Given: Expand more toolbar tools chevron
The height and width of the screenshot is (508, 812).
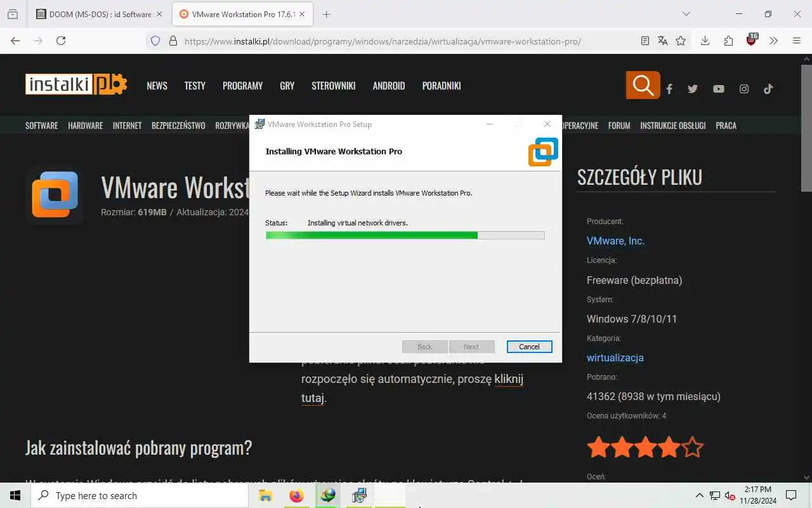Looking at the screenshot, I should (x=774, y=41).
